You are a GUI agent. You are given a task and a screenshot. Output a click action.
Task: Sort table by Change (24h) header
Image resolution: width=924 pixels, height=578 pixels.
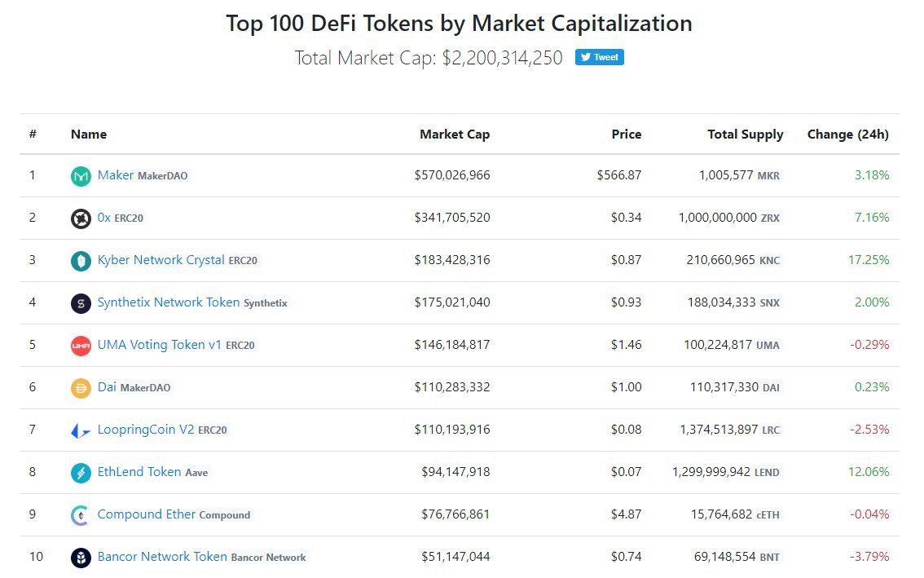tap(847, 135)
